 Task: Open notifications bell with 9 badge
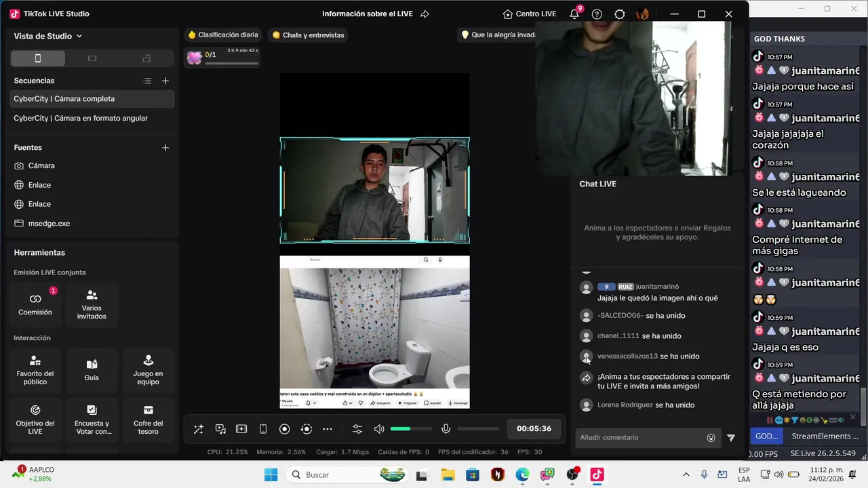pos(574,14)
